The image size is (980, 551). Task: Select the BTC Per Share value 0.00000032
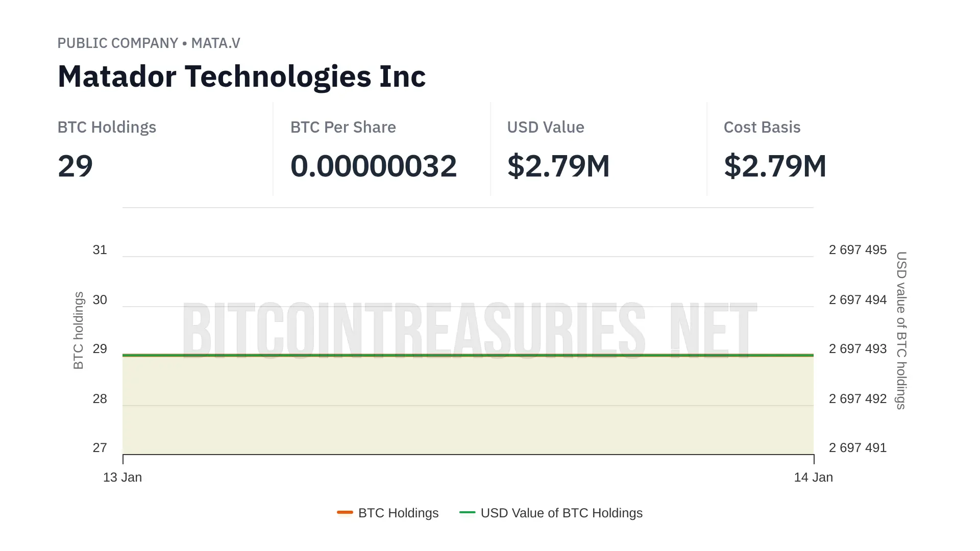374,166
